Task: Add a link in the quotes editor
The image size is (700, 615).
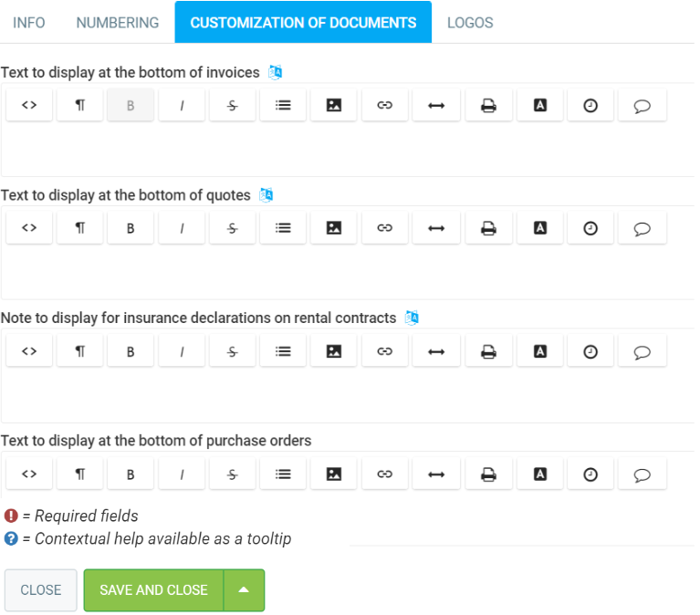Action: coord(385,229)
